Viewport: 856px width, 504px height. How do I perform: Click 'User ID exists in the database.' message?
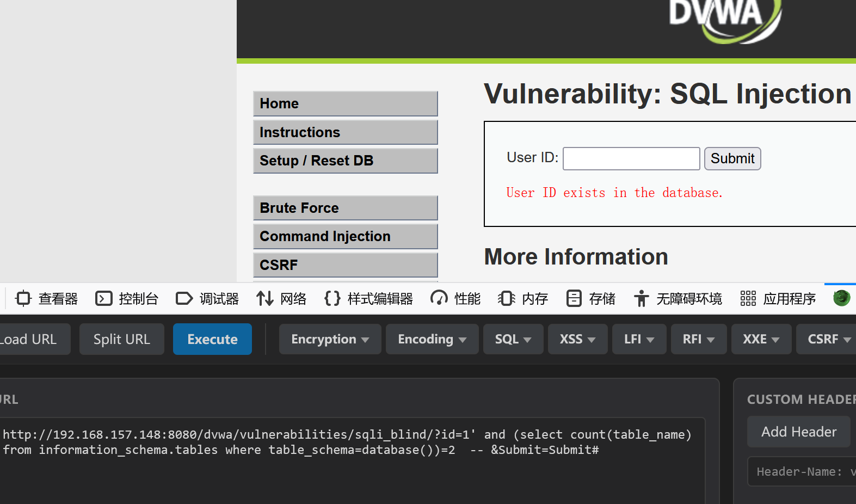[x=614, y=193]
